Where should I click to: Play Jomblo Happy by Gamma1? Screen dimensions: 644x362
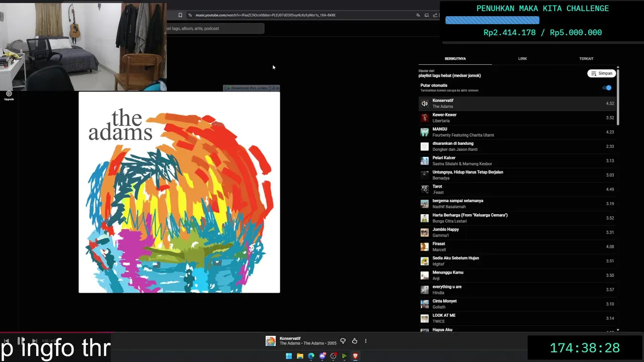click(518, 232)
